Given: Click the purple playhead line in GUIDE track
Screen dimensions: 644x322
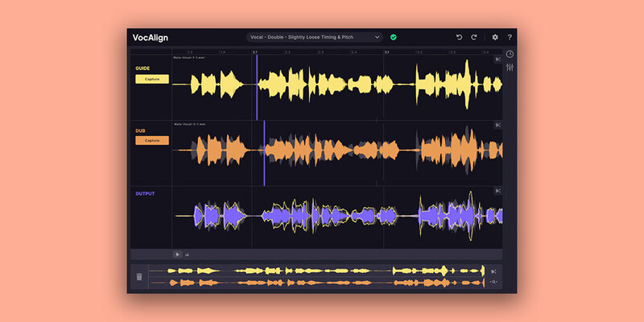Looking at the screenshot, I should point(257,85).
